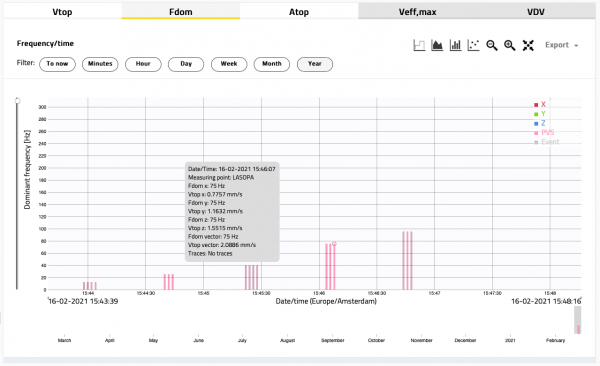Click the Dominant frequency [Hz] axis label
This screenshot has height=366, width=600.
[27, 170]
